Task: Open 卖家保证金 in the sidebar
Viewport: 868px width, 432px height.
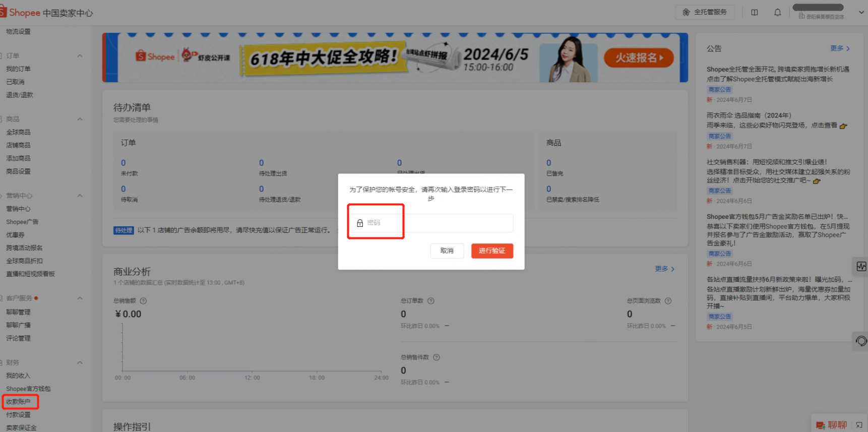Action: [x=21, y=427]
